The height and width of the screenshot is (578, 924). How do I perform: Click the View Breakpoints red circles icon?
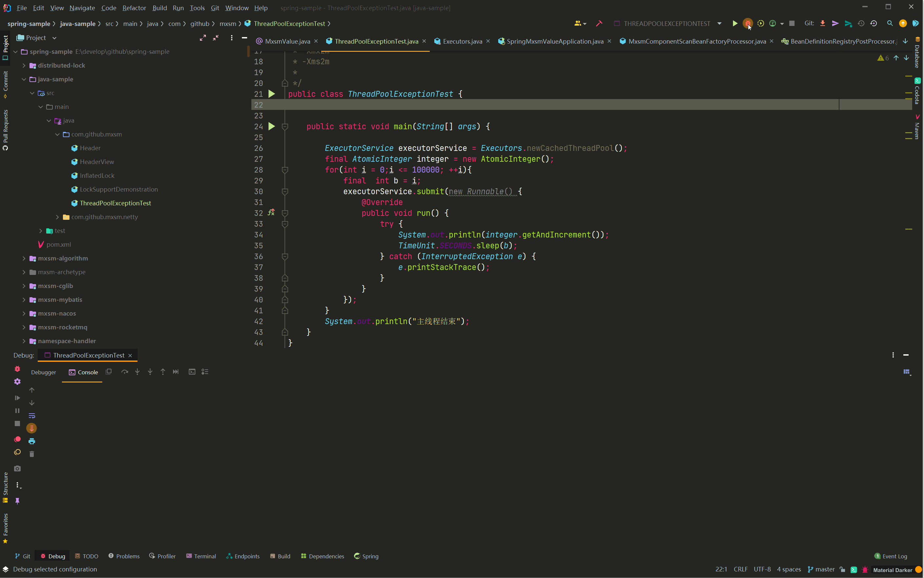(x=18, y=439)
